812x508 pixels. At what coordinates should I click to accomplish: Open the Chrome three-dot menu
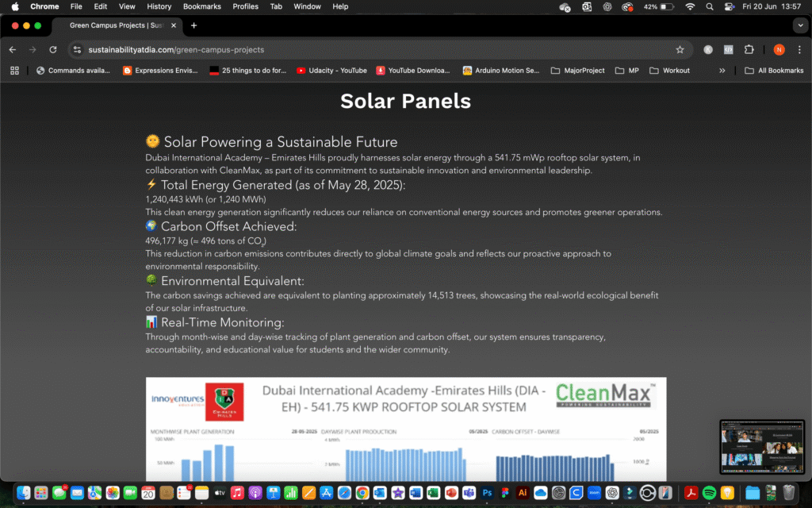pos(799,49)
